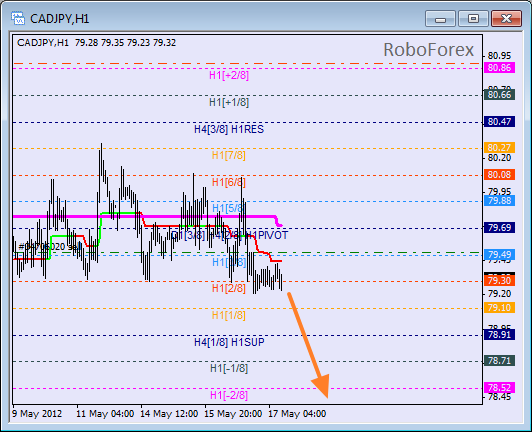Click the 78.52 magenta price tag
The height and width of the screenshot is (432, 532).
tap(499, 387)
